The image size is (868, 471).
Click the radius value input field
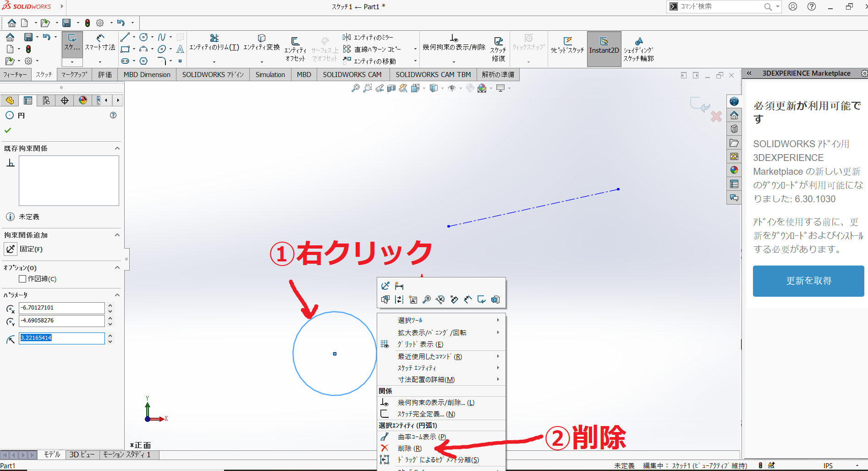[x=62, y=338]
